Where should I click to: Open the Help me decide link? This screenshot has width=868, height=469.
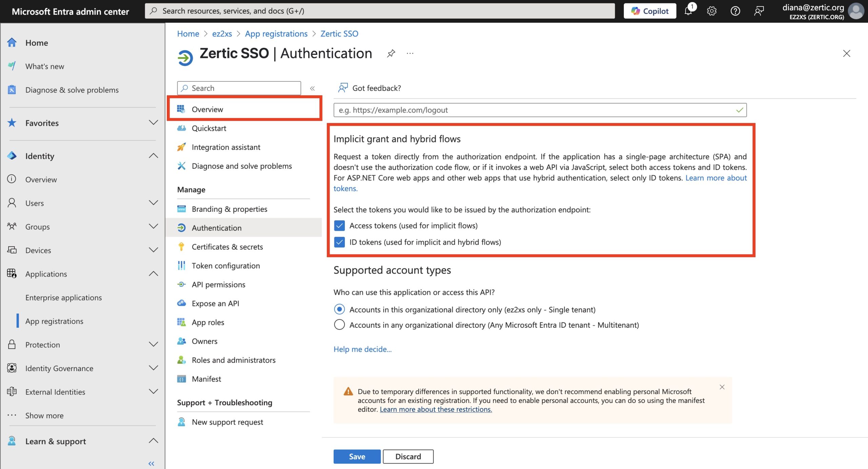[x=362, y=349]
